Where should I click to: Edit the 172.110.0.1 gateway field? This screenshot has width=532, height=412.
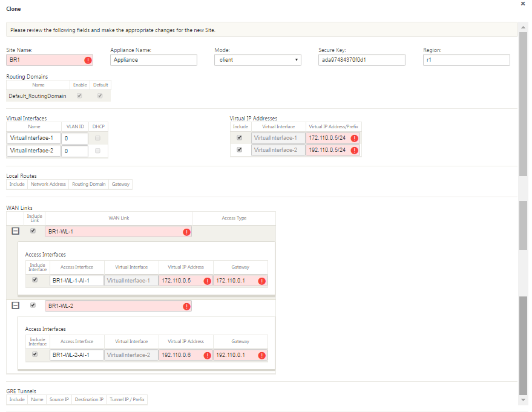tap(240, 281)
